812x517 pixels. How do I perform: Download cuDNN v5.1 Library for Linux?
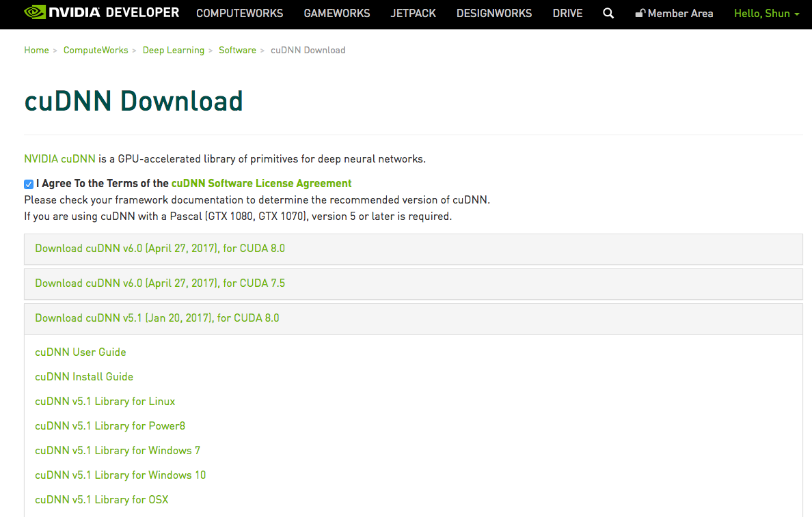105,401
